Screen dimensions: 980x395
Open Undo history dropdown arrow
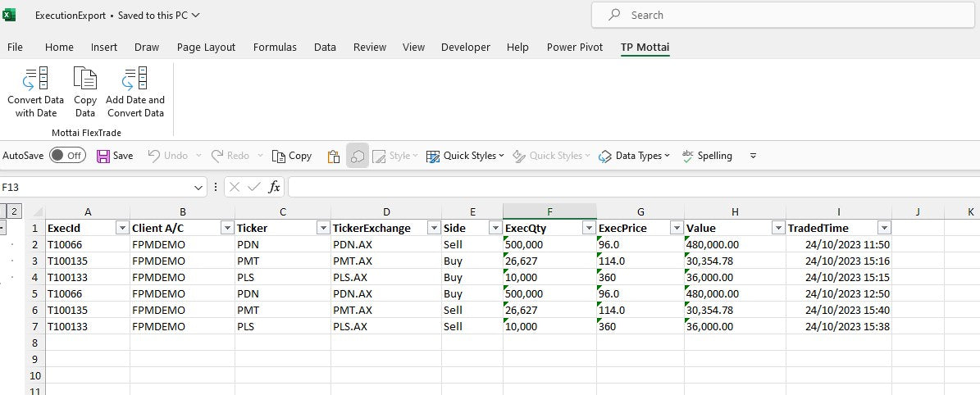tap(198, 156)
